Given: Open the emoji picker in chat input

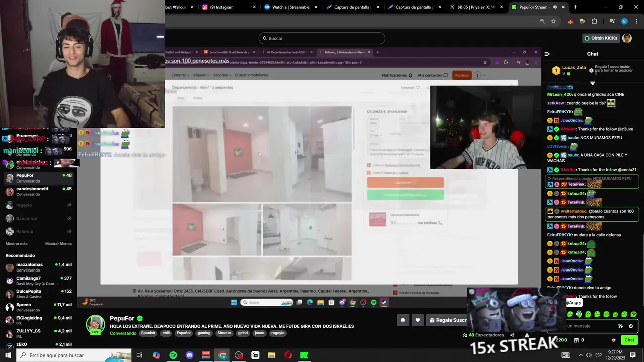Looking at the screenshot, I should [631, 326].
